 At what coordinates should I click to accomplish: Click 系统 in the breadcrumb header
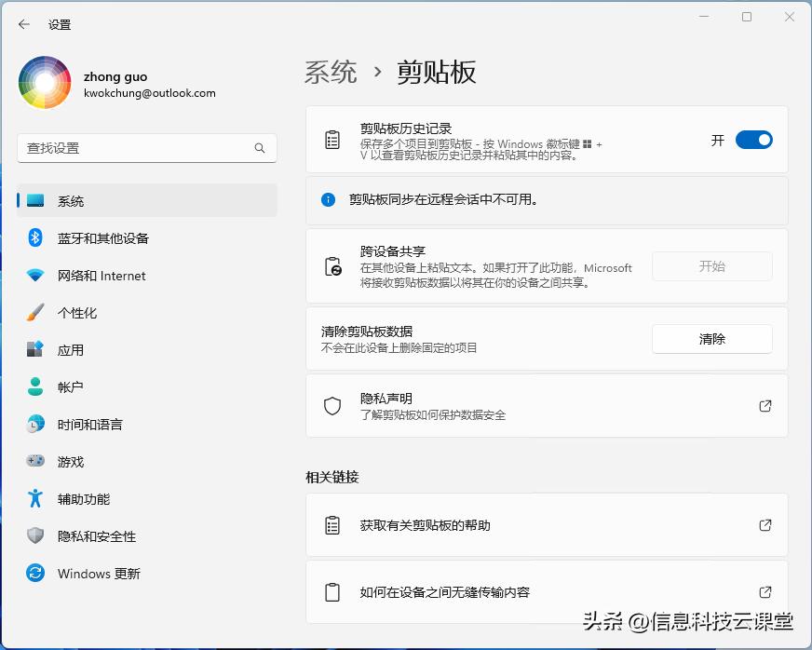[x=331, y=72]
